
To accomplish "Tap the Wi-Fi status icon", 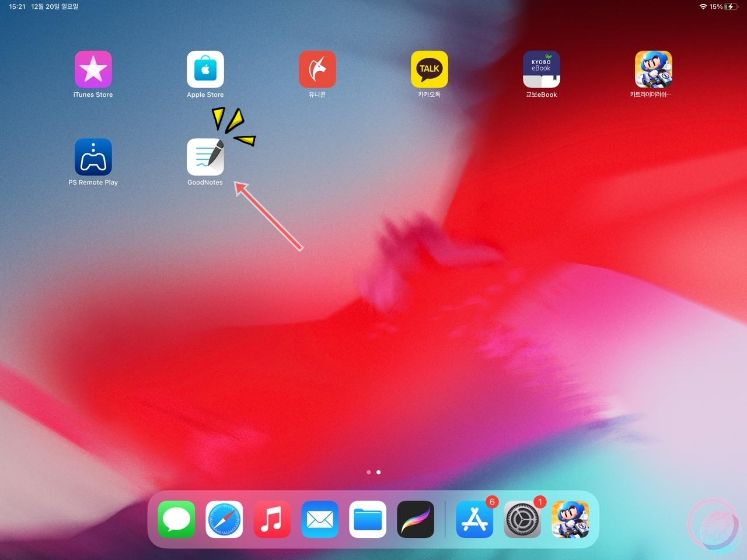I will pyautogui.click(x=703, y=6).
